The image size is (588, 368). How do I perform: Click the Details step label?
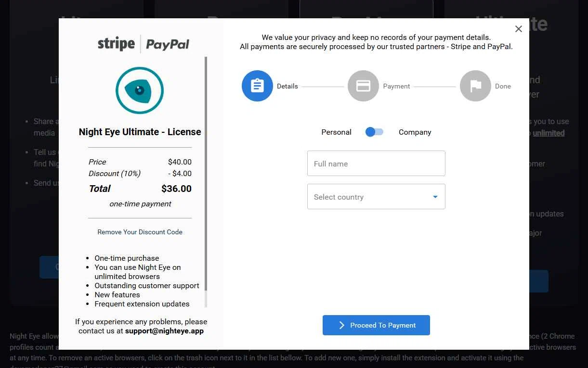tap(287, 86)
